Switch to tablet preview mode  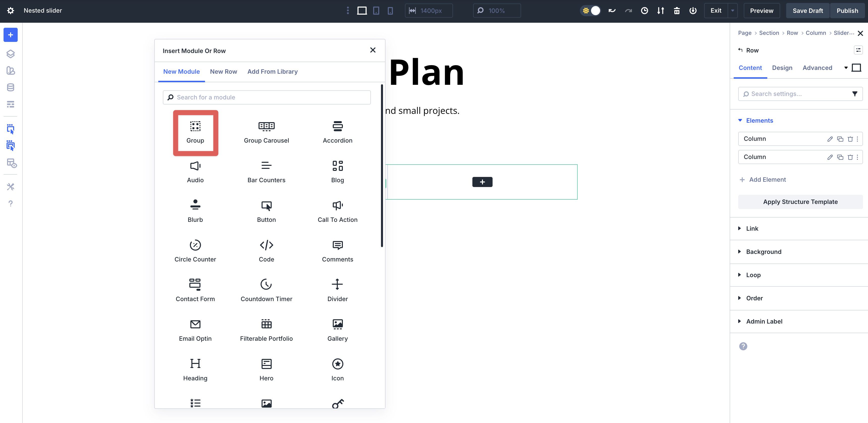[376, 10]
